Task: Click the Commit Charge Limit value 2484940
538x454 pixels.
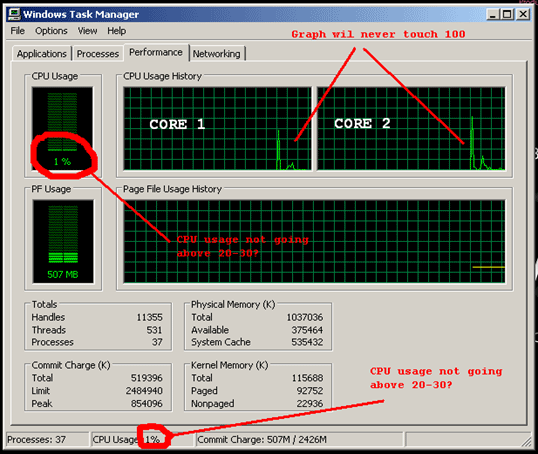Action: pos(144,391)
